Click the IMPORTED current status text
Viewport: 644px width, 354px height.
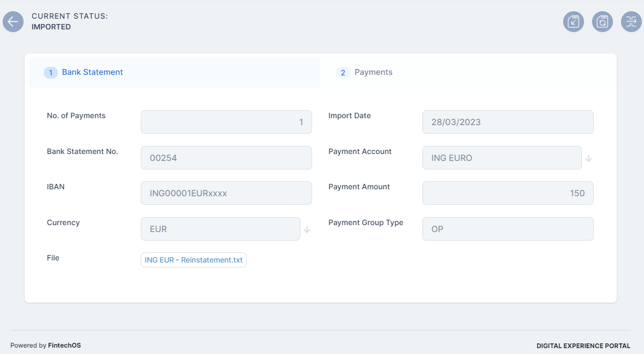[x=51, y=27]
